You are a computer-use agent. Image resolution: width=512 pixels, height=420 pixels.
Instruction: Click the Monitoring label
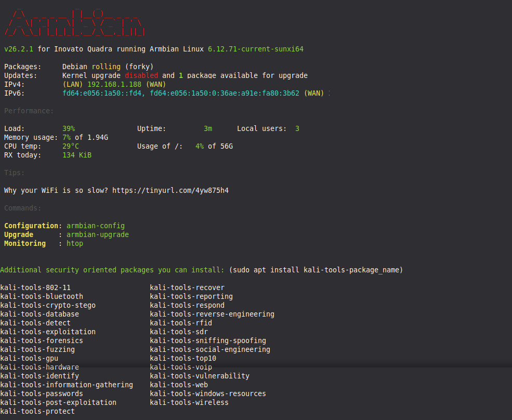point(25,243)
